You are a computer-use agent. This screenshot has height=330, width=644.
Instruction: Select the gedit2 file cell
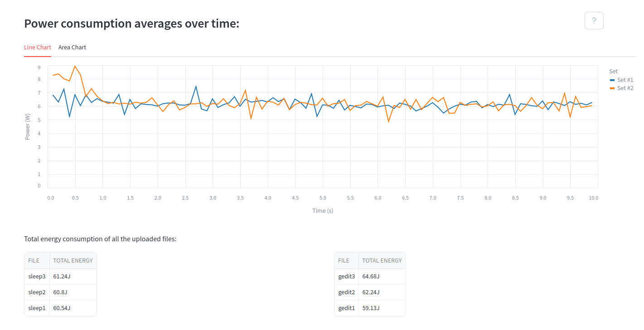click(347, 292)
